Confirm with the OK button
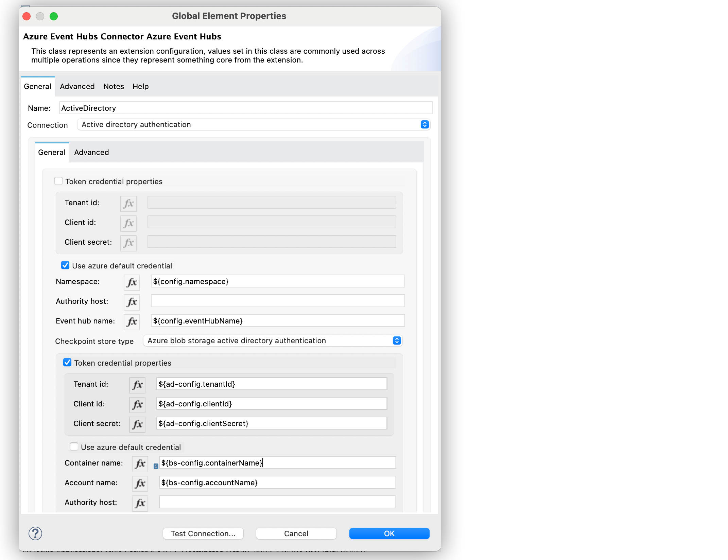The height and width of the screenshot is (560, 728). click(x=389, y=533)
